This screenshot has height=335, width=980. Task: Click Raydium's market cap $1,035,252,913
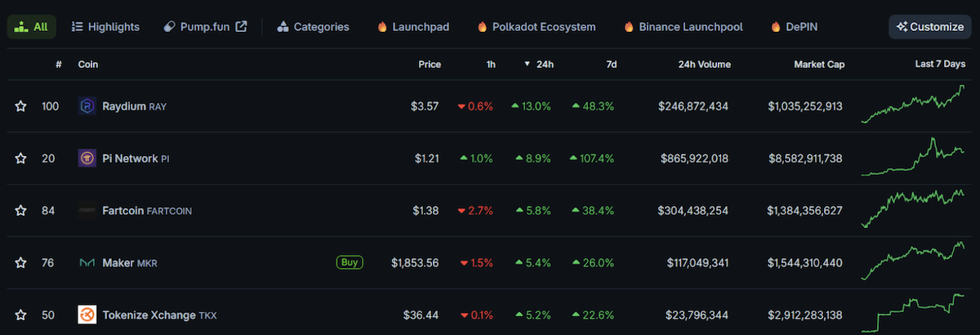click(805, 106)
